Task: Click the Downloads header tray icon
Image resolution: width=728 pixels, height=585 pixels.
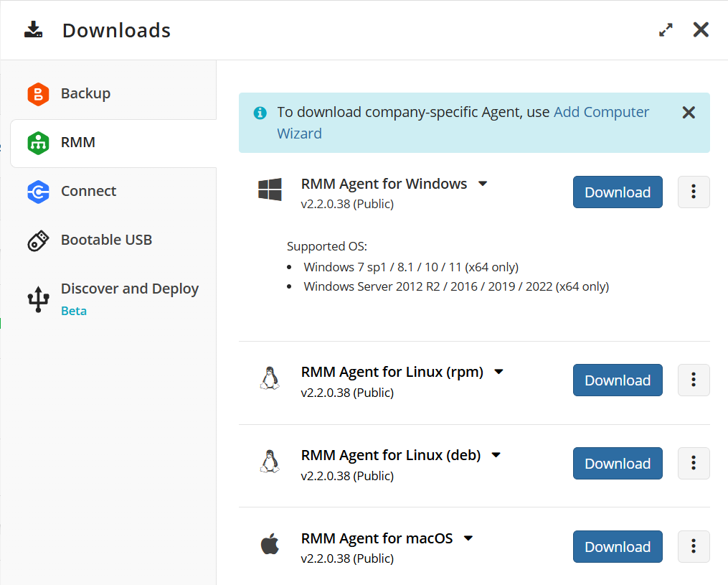Action: [x=34, y=29]
